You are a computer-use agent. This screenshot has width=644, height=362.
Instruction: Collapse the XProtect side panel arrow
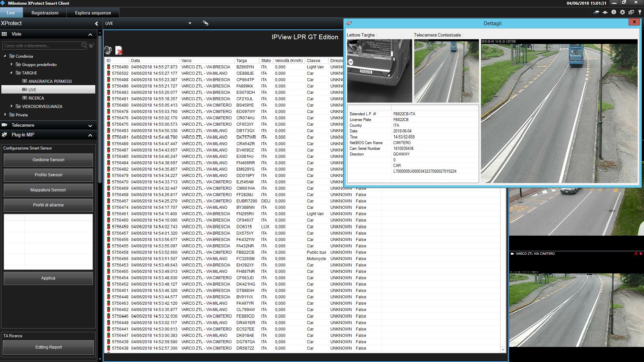click(x=96, y=23)
